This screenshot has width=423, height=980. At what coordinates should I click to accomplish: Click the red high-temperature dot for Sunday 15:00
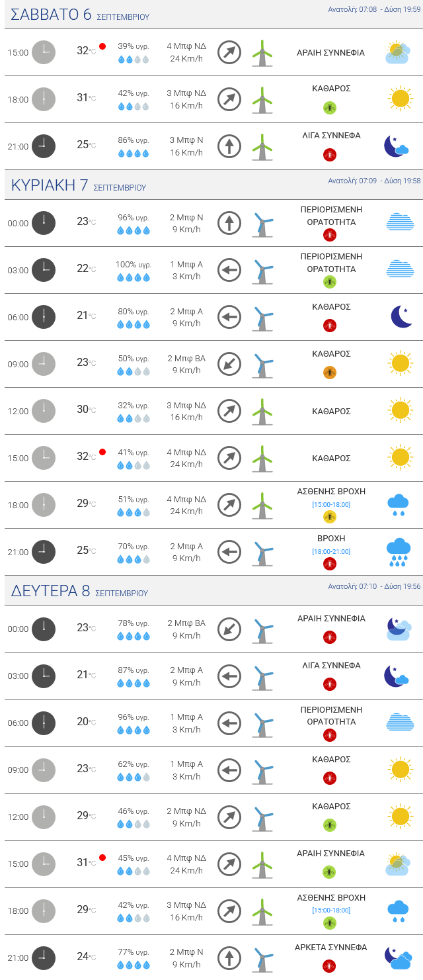click(x=102, y=452)
